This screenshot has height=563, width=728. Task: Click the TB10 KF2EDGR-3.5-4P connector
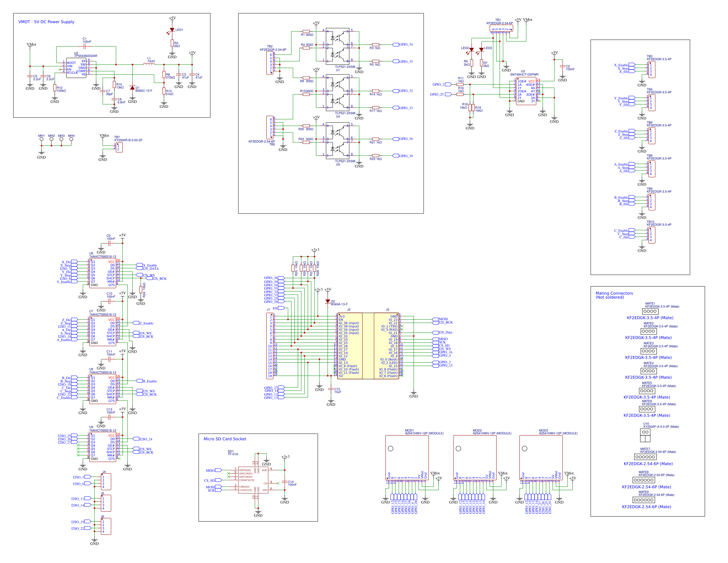[652, 235]
